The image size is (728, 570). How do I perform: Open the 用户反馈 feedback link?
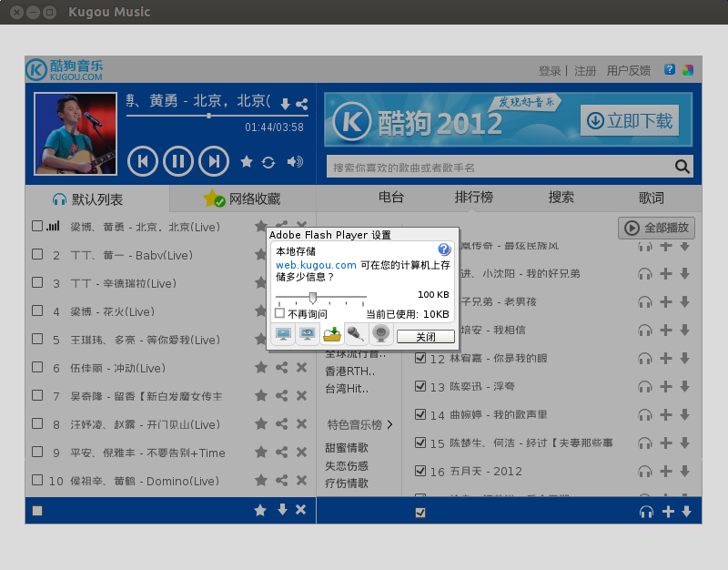coord(629,71)
